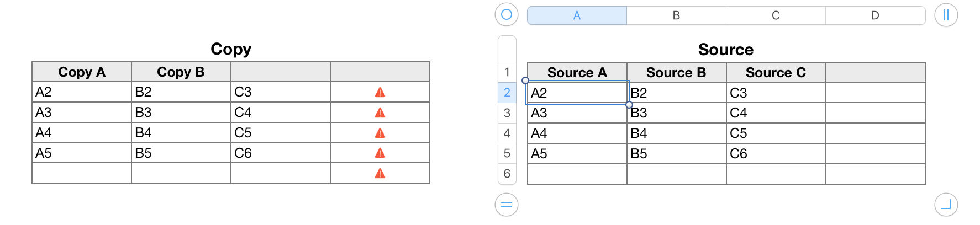Select row 6 header in Source table

click(x=507, y=174)
